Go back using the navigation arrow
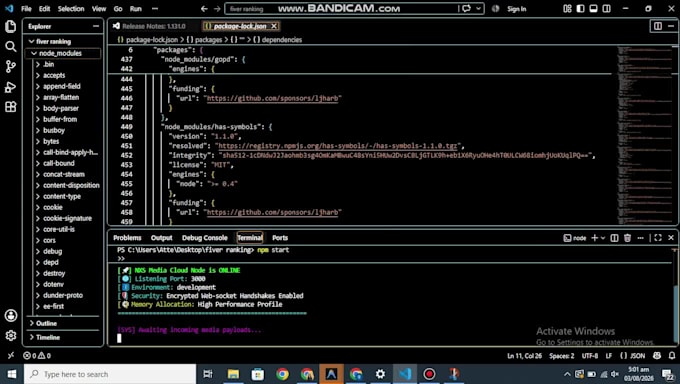The image size is (680, 384). pos(204,9)
